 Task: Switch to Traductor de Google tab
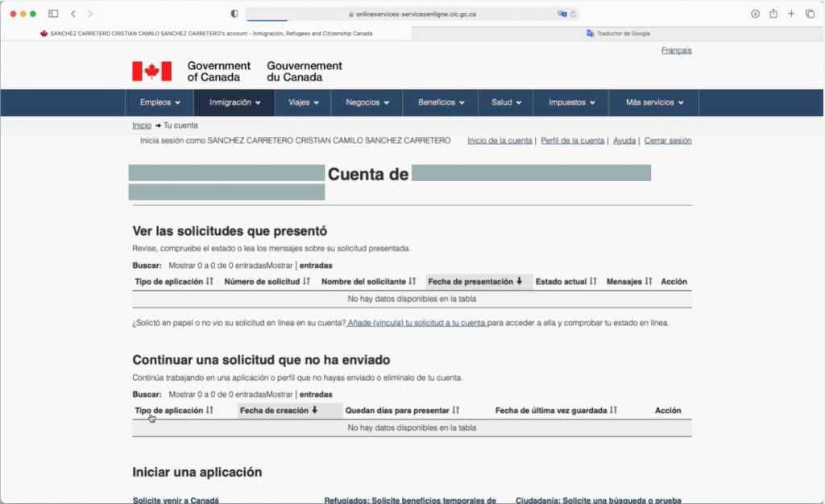[618, 34]
